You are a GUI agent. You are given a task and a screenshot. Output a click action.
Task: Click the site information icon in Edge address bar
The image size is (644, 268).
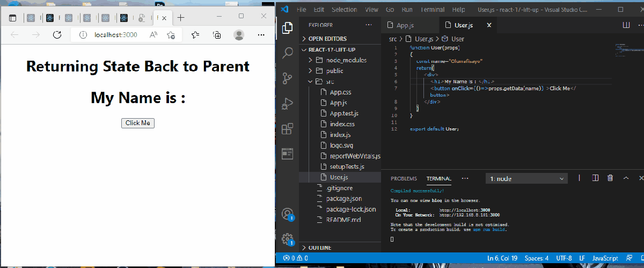click(x=83, y=35)
